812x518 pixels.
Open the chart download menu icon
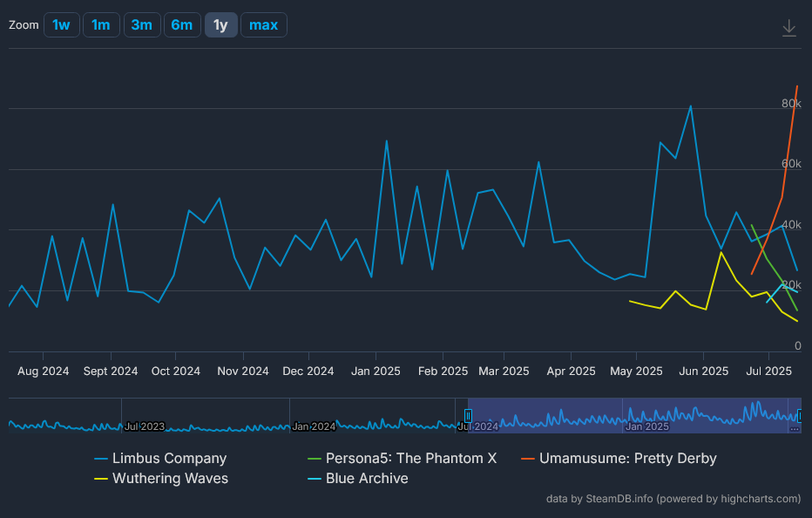pos(788,28)
